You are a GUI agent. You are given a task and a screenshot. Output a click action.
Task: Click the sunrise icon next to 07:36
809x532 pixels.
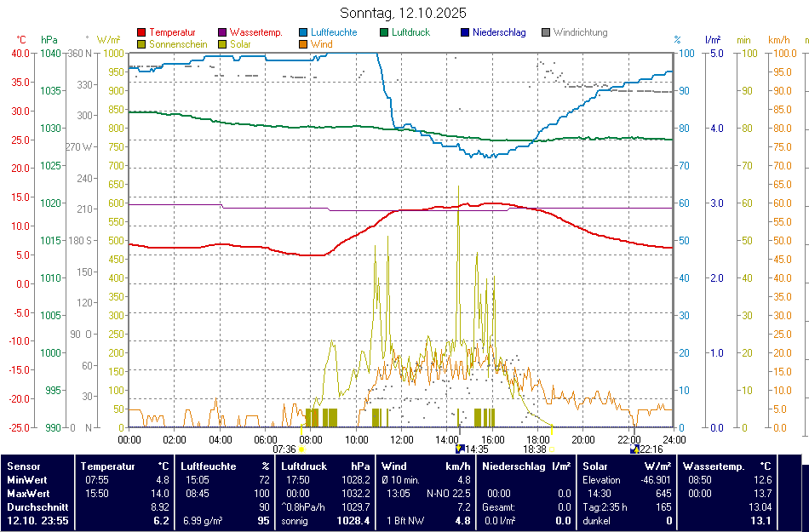click(301, 449)
